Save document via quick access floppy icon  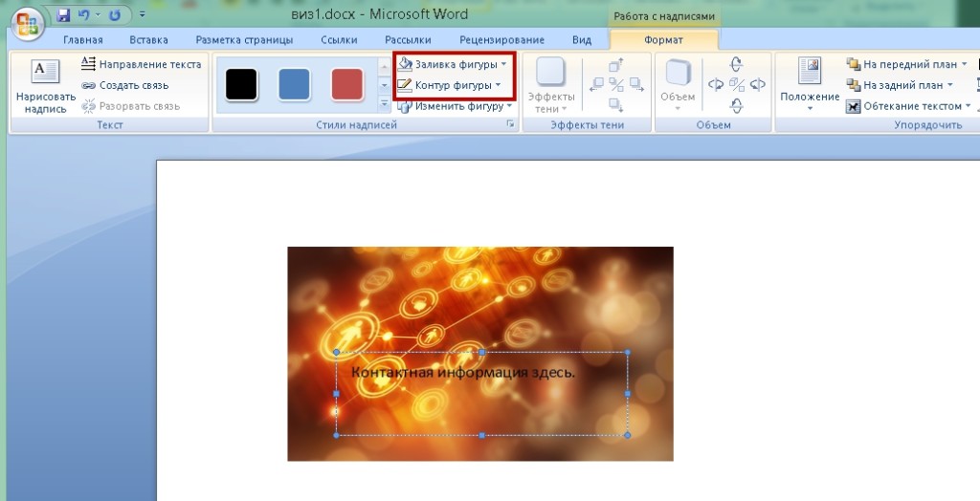63,15
